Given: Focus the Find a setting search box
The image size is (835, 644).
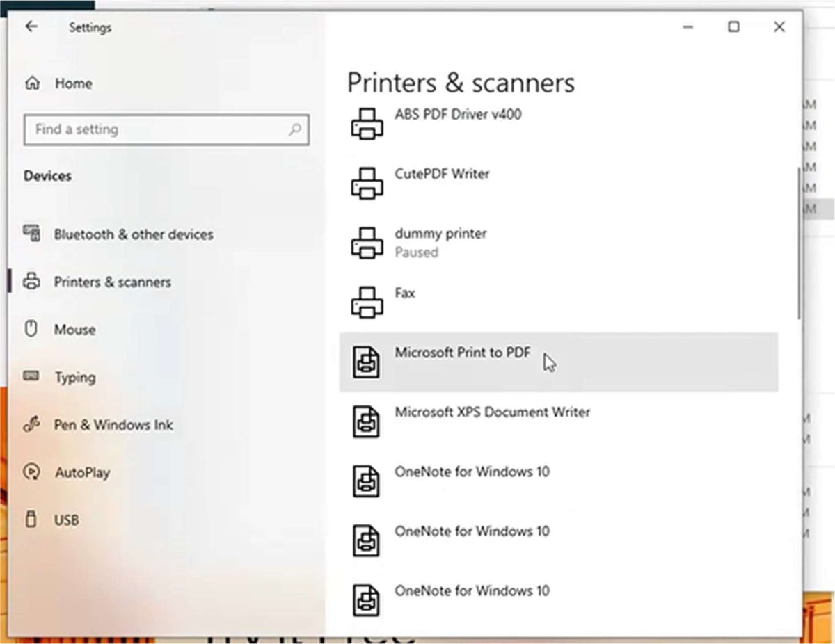Looking at the screenshot, I should [166, 129].
